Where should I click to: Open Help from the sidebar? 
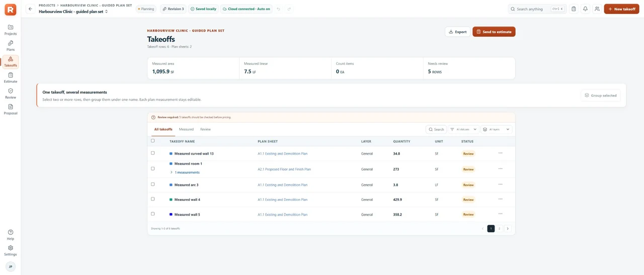point(11,235)
